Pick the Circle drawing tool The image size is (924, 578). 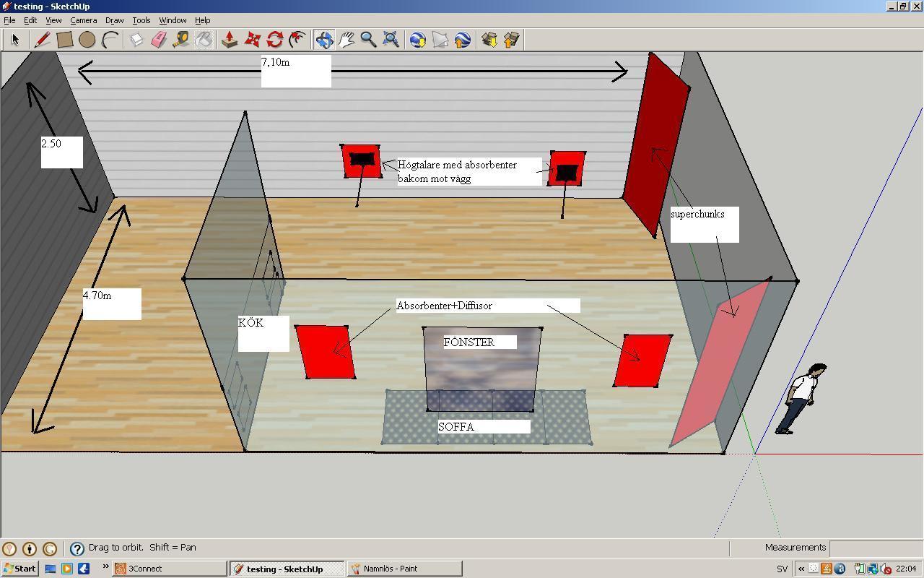(x=87, y=40)
